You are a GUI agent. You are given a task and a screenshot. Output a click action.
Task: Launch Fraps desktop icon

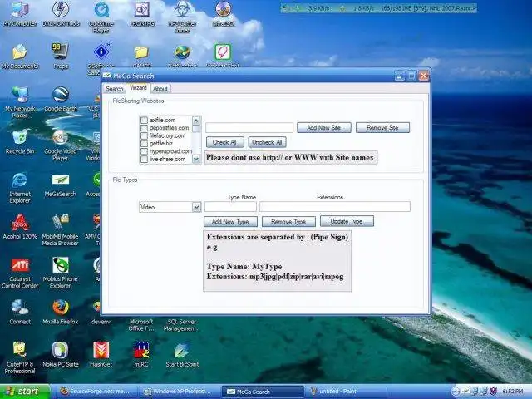coord(61,57)
